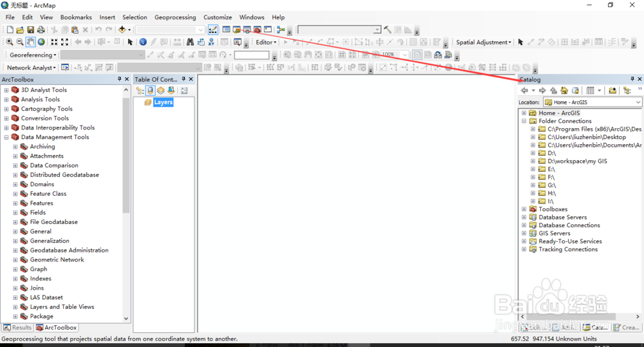Expand the D:\workspace\my GIS folder
Screen dimensions: 644x347
click(533, 162)
